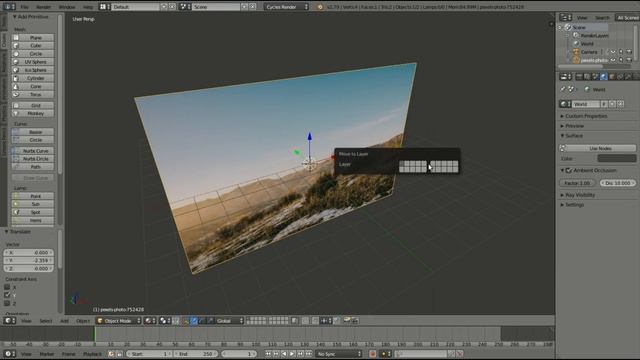Edit the timeline Start frame field

click(x=149, y=354)
